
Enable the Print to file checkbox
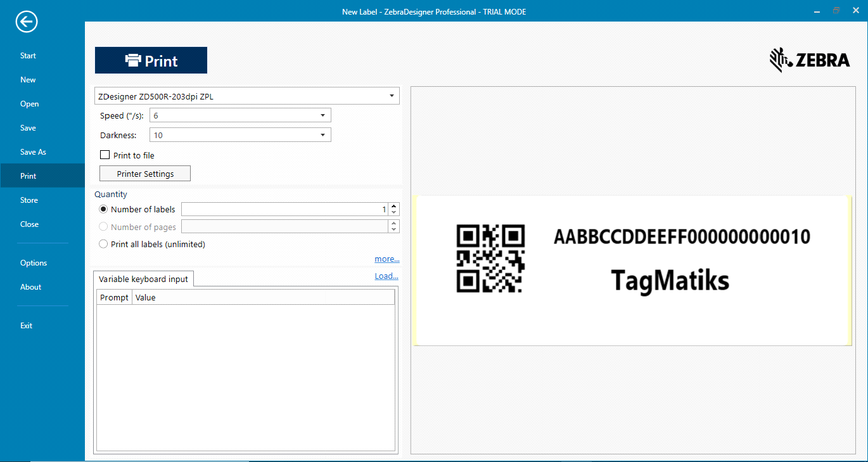105,155
